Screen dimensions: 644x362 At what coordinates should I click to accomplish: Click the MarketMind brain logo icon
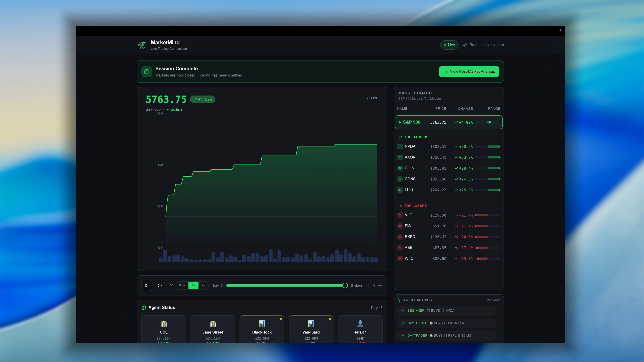click(x=142, y=45)
